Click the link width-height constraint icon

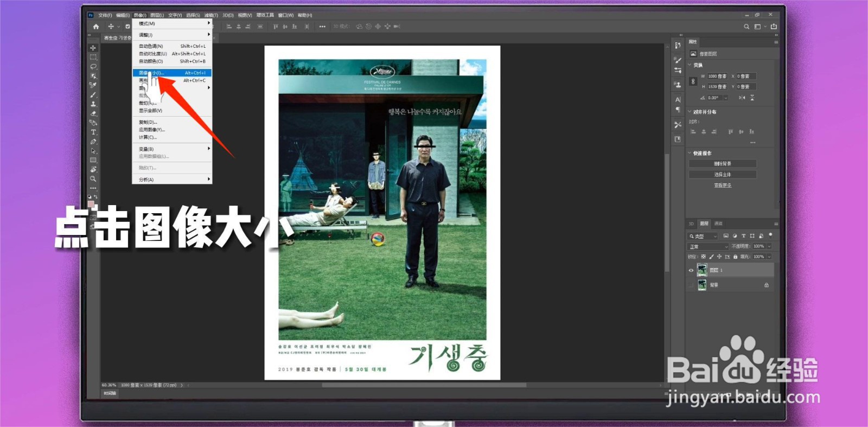pyautogui.click(x=693, y=81)
